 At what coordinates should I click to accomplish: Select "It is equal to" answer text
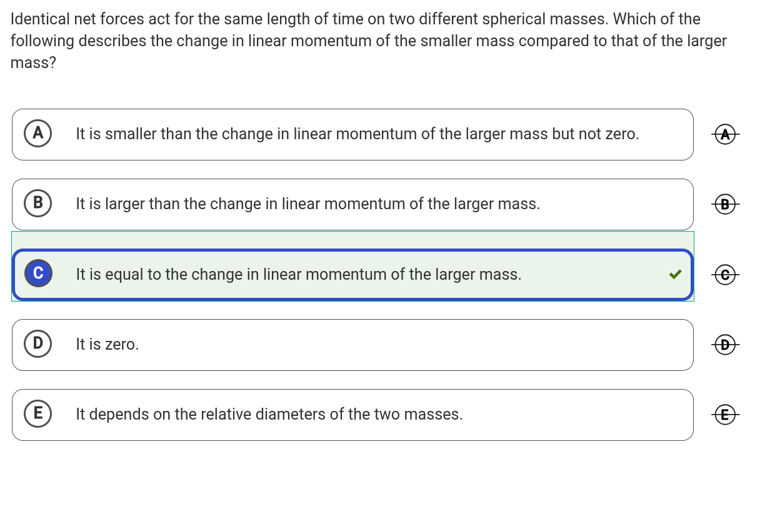pos(298,274)
